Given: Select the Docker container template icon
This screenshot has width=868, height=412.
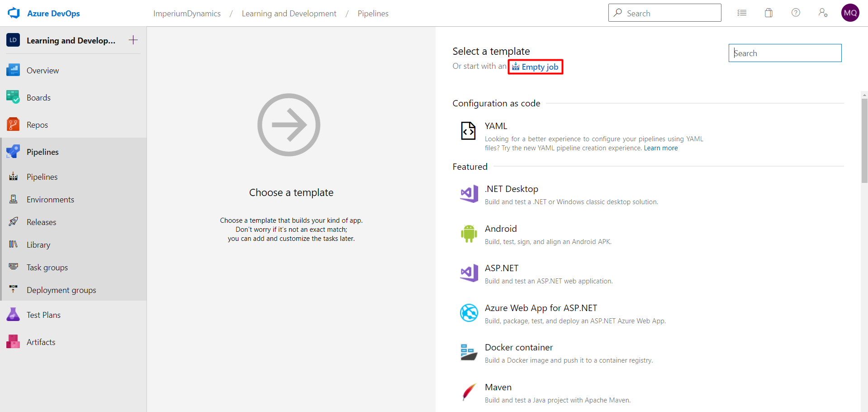Looking at the screenshot, I should coord(469,352).
